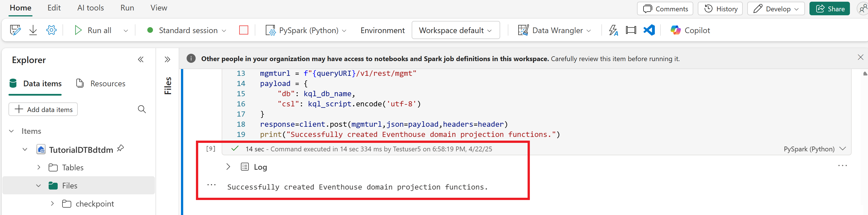Click the save notebook icon
The image size is (868, 215).
[x=15, y=30]
